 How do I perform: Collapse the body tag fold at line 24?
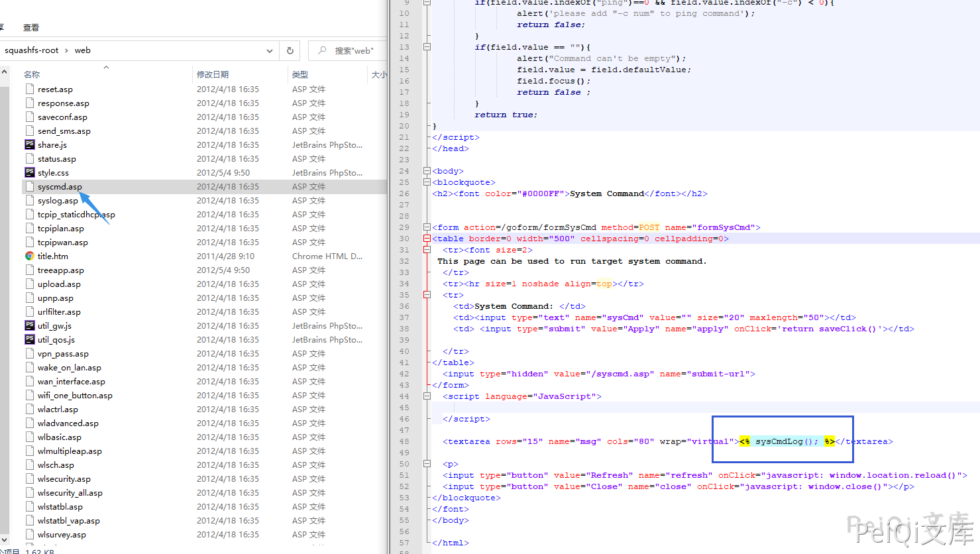click(x=427, y=171)
